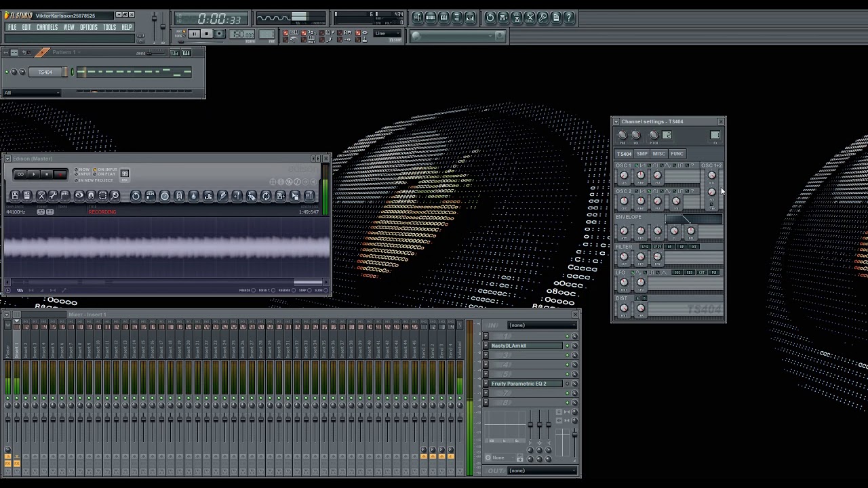
Task: Open Fruity Parametric EQ 2 slot menu arrow
Action: pyautogui.click(x=486, y=384)
